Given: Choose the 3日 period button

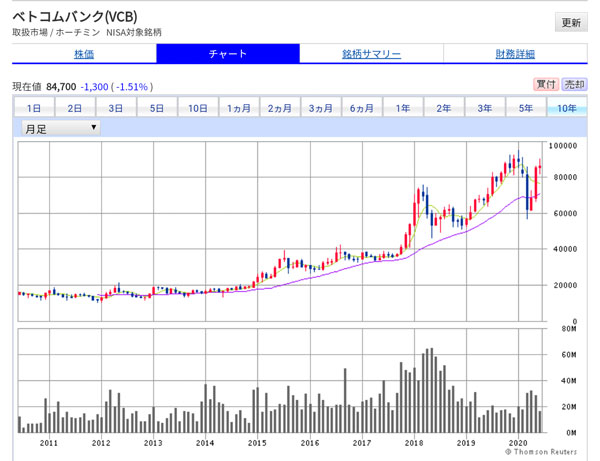Looking at the screenshot, I should click(116, 108).
